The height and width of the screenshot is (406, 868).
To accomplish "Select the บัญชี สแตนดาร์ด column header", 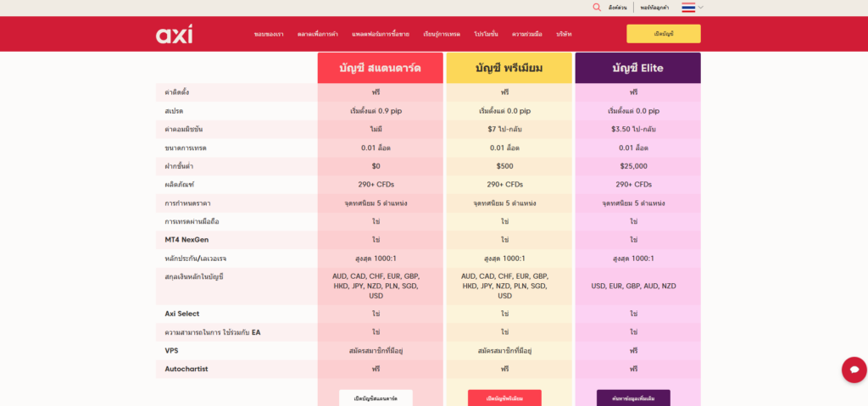I will [x=381, y=68].
